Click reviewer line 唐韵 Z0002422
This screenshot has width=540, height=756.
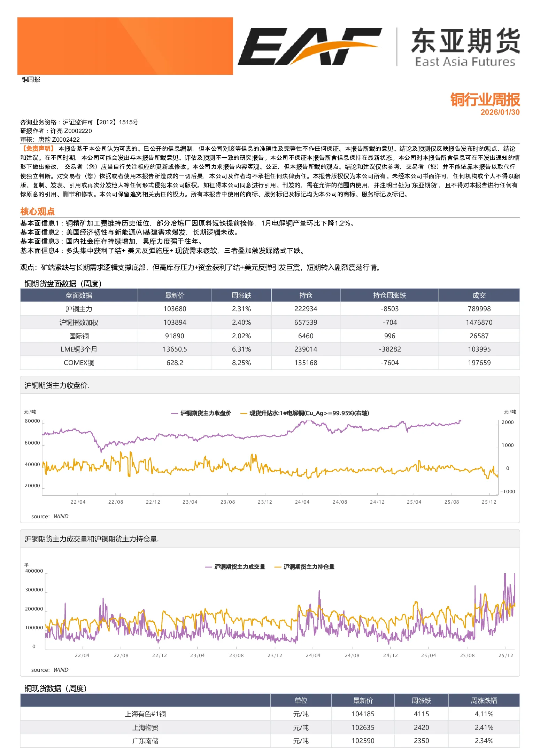(50, 140)
